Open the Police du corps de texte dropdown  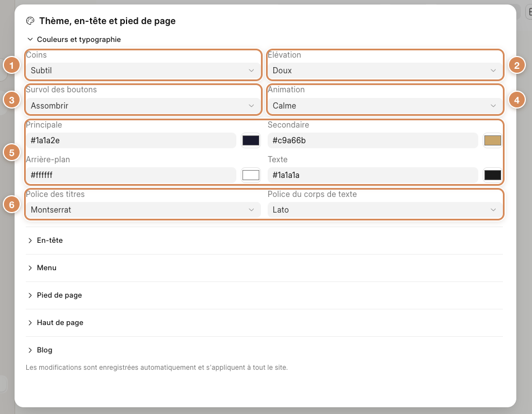click(385, 210)
